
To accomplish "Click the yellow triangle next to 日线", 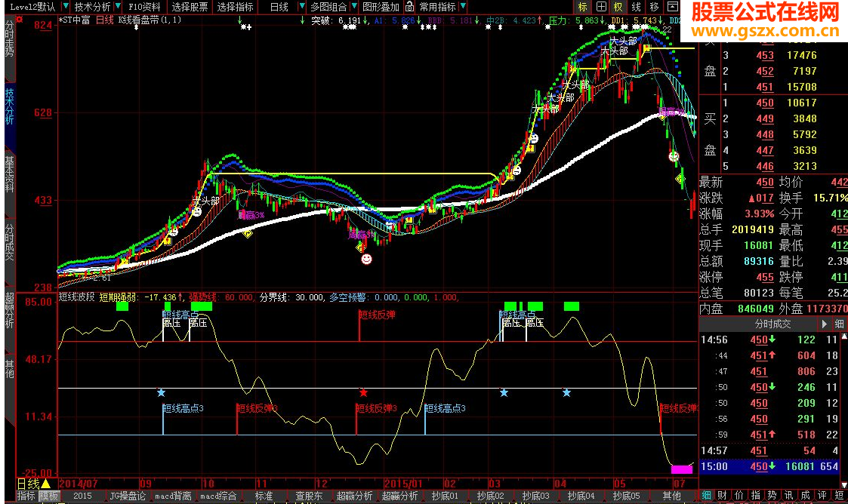I will click(x=46, y=484).
